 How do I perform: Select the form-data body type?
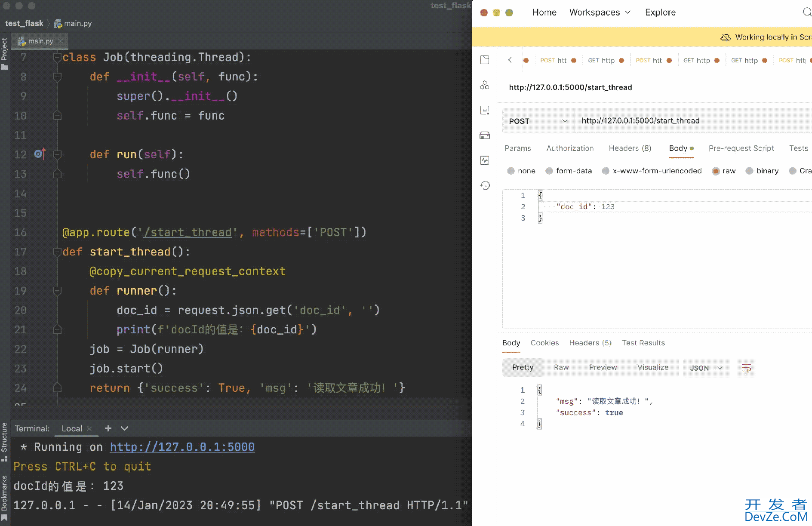[549, 171]
